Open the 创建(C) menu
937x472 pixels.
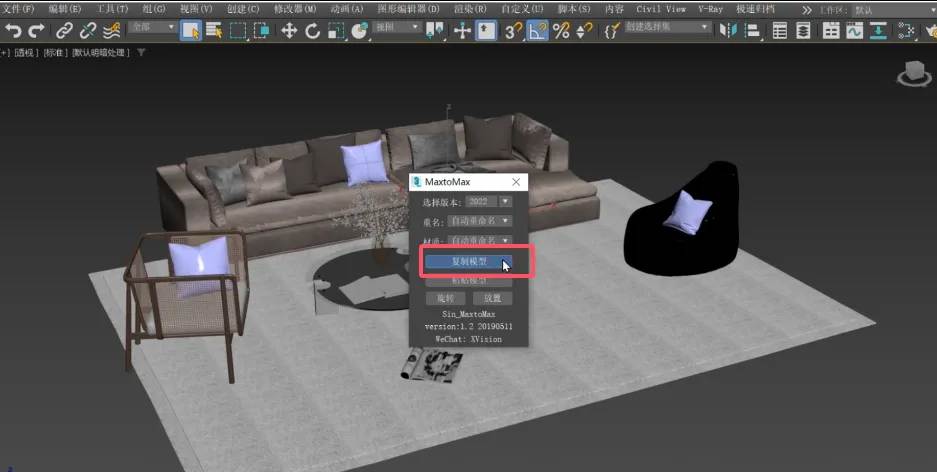[x=243, y=9]
